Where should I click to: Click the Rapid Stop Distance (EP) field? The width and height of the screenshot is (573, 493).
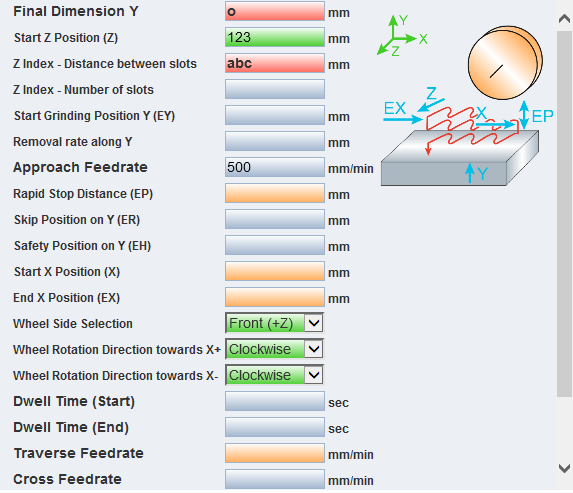point(275,193)
